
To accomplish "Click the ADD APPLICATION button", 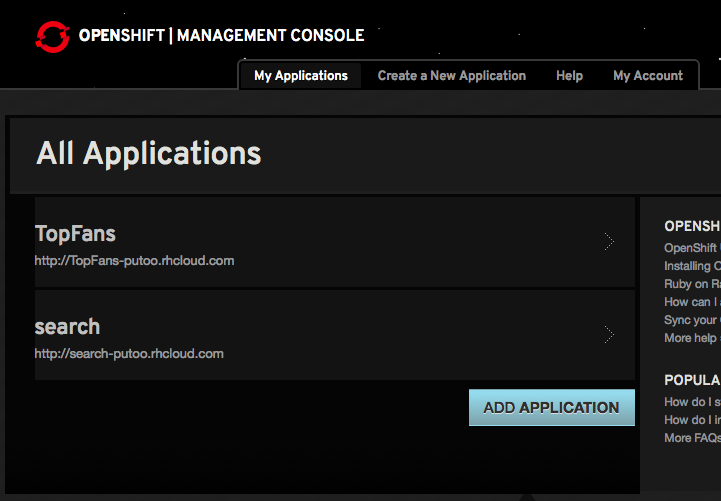I will coord(552,408).
